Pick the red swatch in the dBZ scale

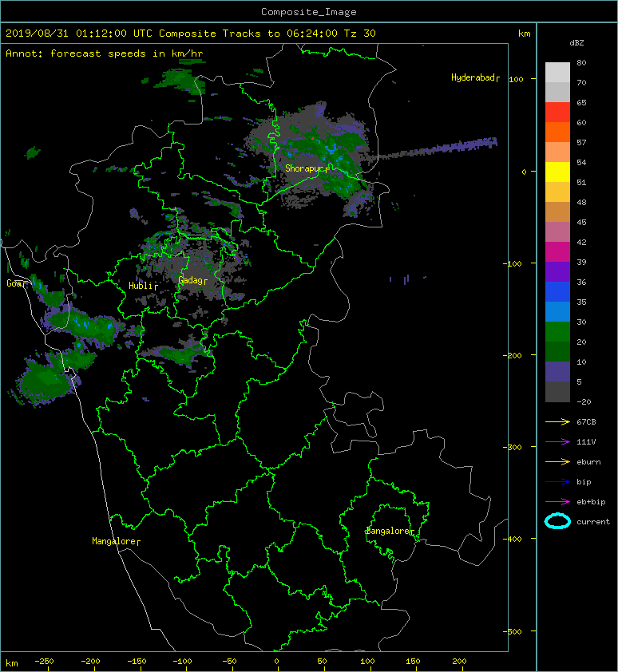point(557,113)
